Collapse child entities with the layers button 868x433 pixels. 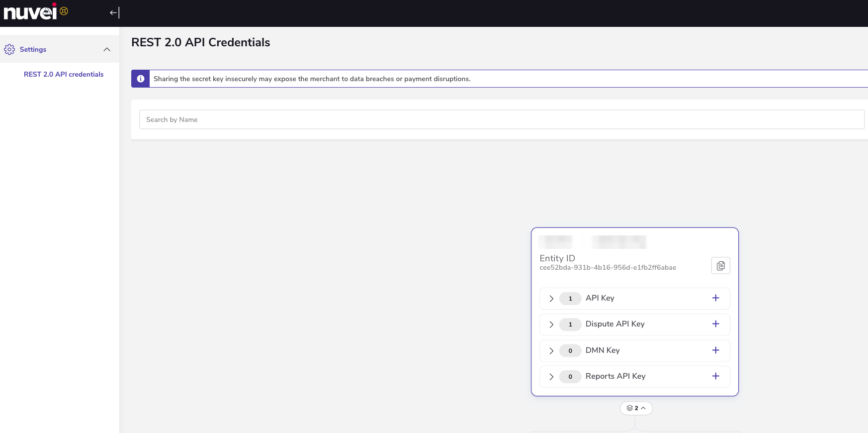tap(636, 408)
